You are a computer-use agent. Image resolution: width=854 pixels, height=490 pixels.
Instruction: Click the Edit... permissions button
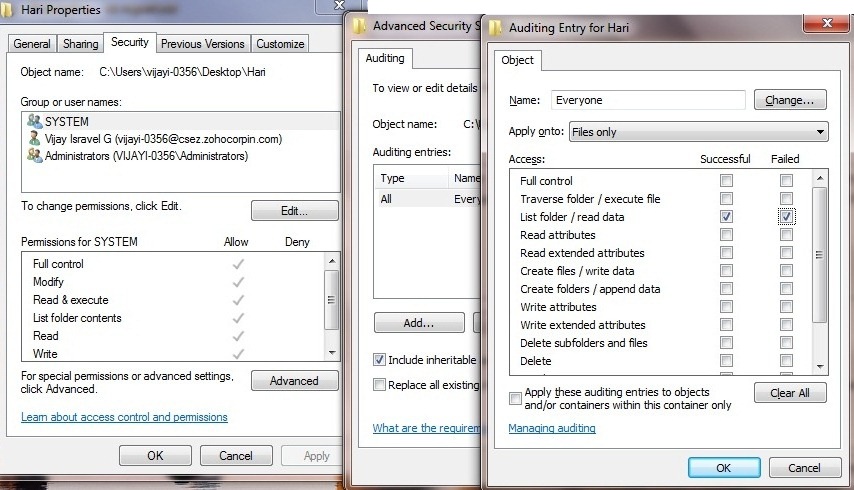pos(295,211)
